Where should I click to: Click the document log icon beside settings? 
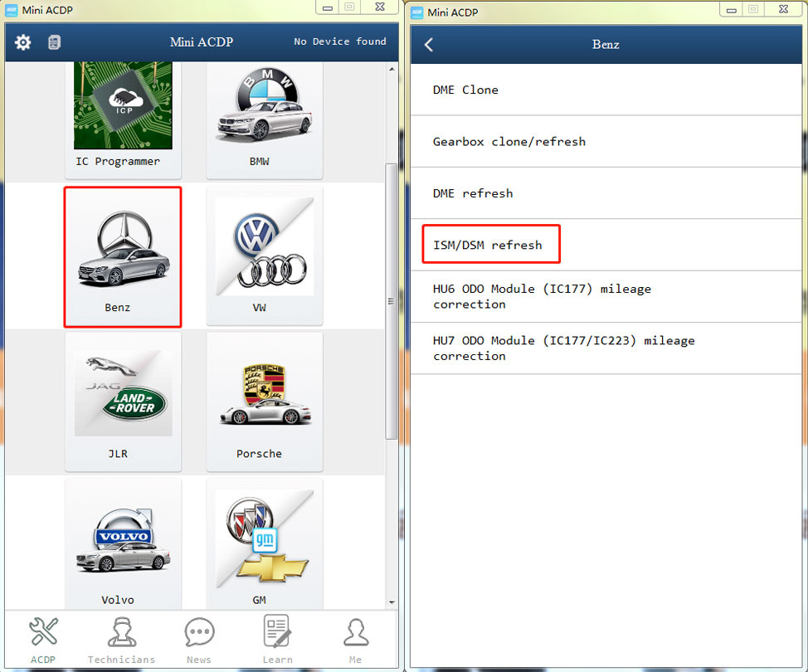tap(54, 42)
